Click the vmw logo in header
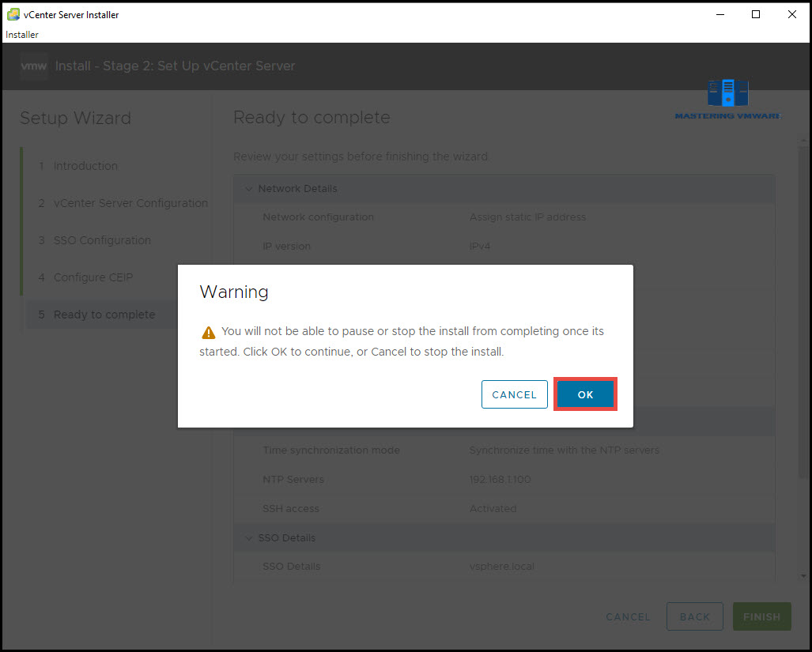 34,66
